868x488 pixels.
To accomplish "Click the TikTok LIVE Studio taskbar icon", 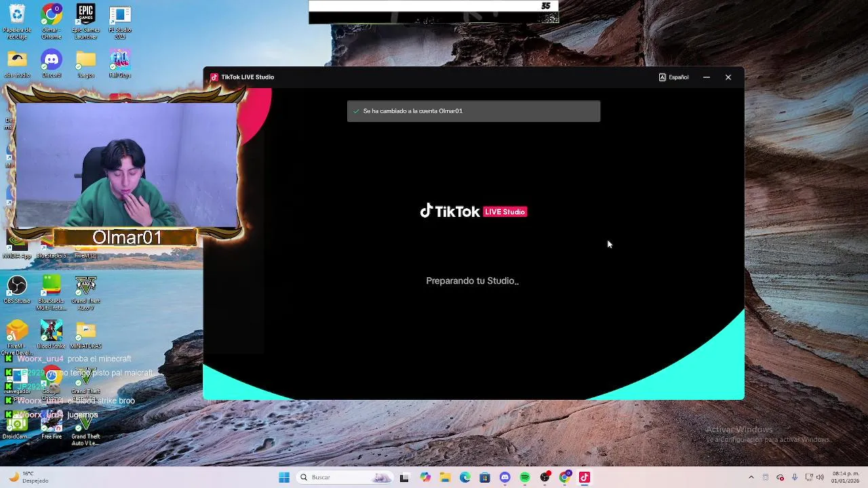I will click(585, 477).
